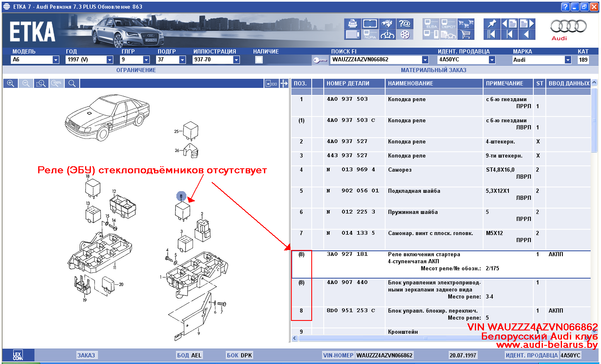Screen dimensions: 601x364
Task: Open the МАРКА dropdown showing Audi
Action: point(568,60)
